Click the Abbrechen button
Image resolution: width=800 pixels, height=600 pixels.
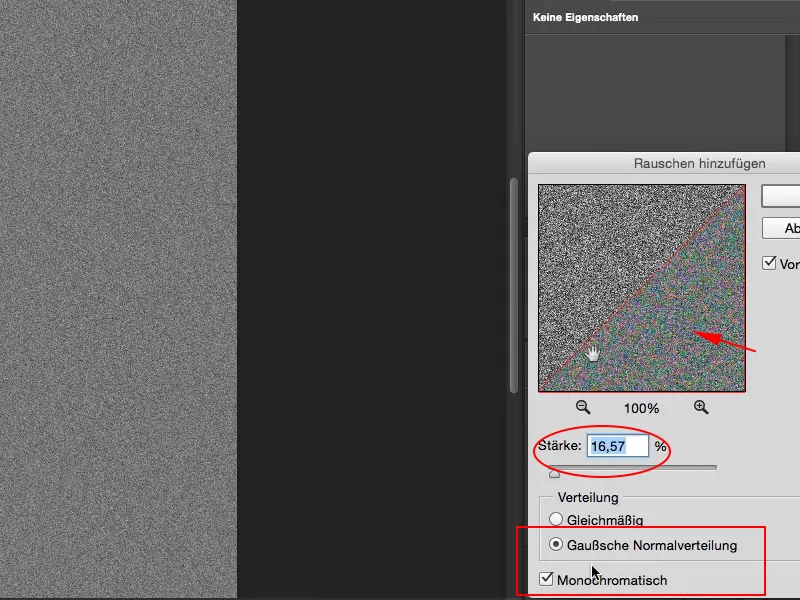781,228
